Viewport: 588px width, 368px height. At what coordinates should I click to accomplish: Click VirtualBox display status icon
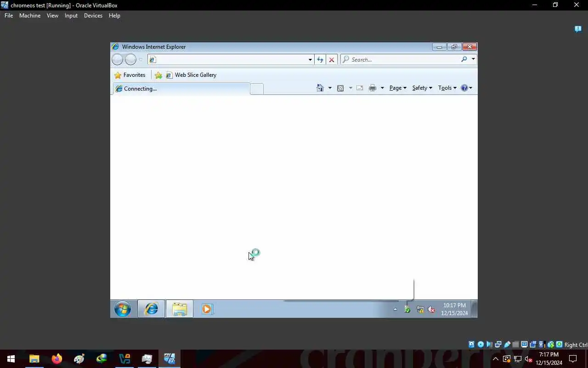pos(524,345)
